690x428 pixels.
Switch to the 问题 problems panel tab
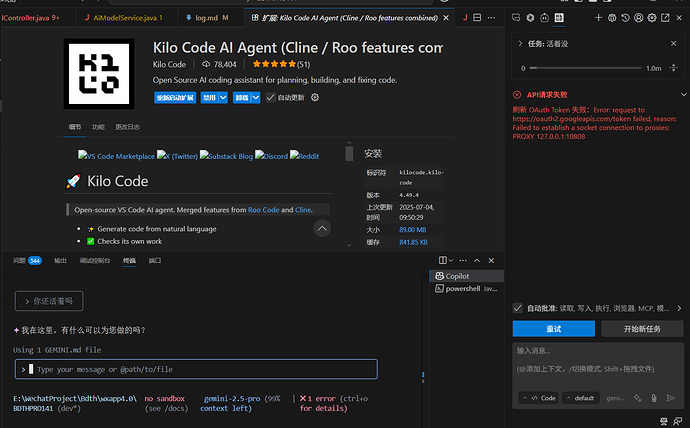27,261
